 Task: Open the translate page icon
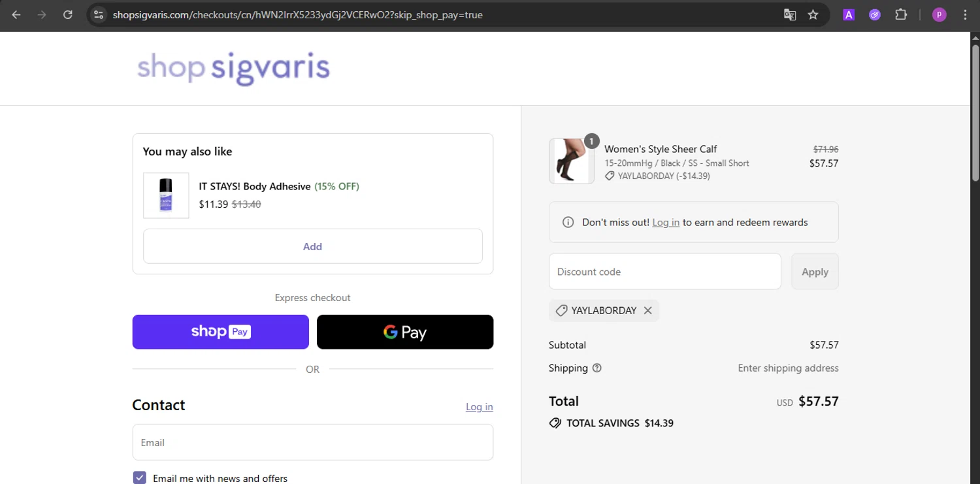pyautogui.click(x=790, y=14)
